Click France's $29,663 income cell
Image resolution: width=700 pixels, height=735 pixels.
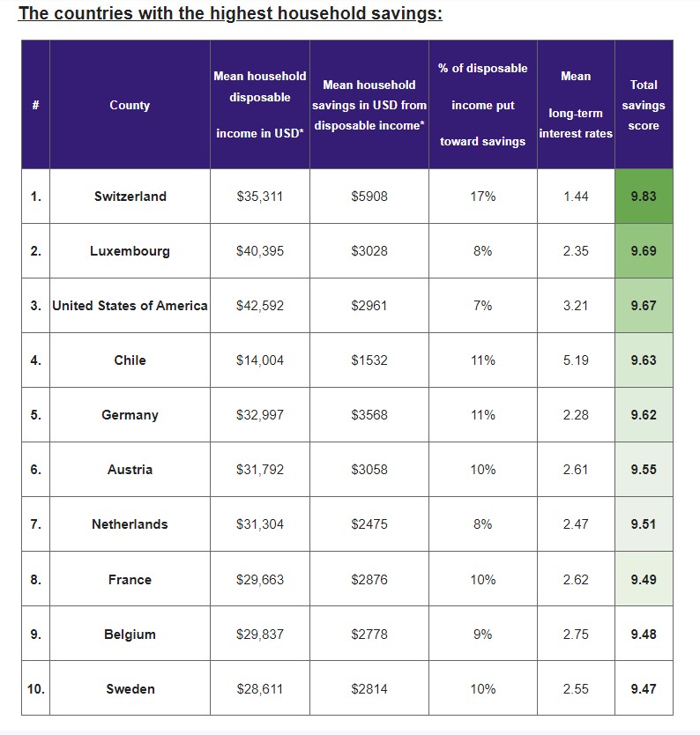coord(260,580)
